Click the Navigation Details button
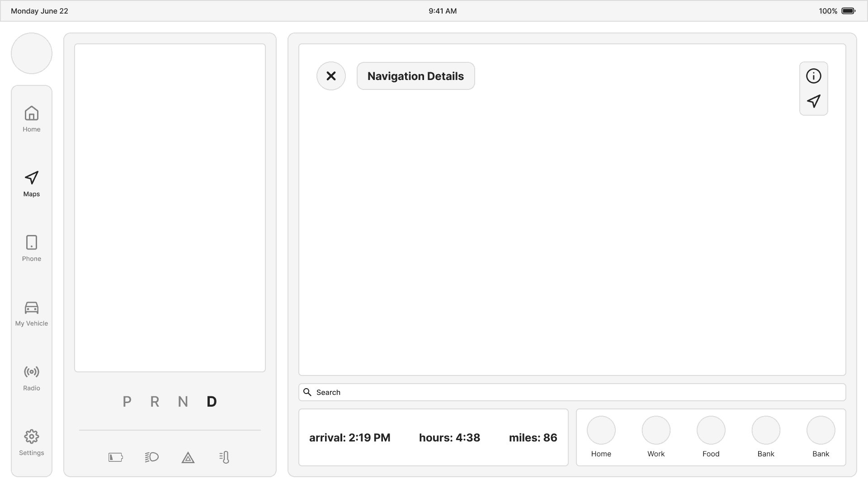 point(415,76)
